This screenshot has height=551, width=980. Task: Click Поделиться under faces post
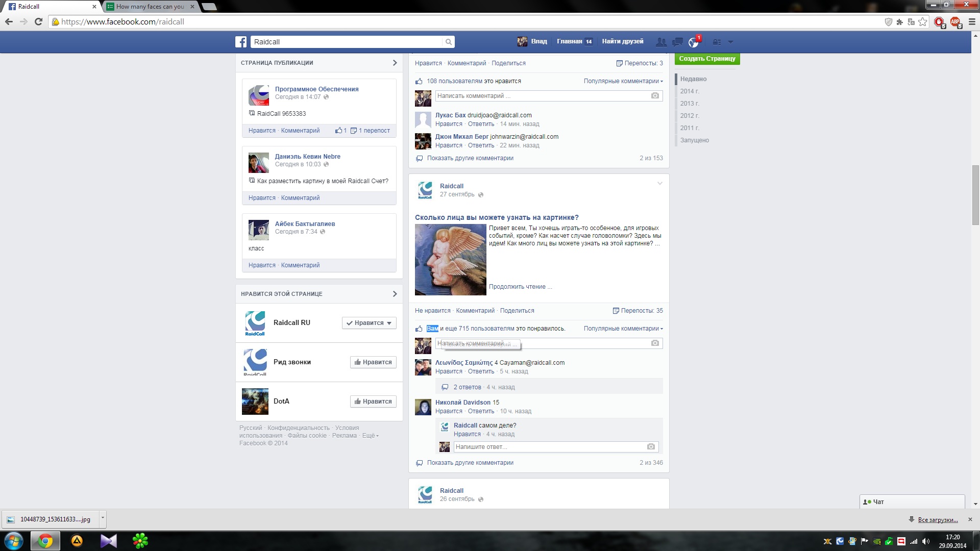[x=517, y=311]
